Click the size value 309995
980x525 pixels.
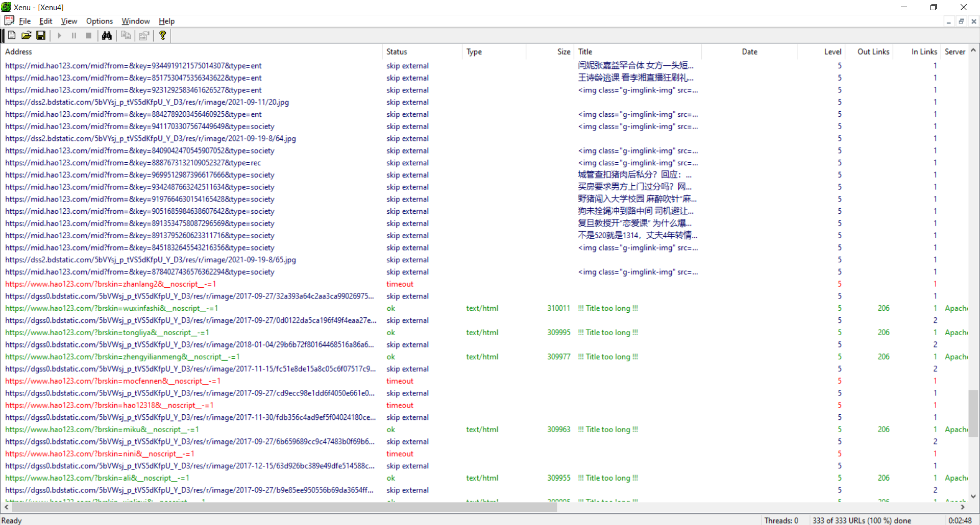point(559,333)
